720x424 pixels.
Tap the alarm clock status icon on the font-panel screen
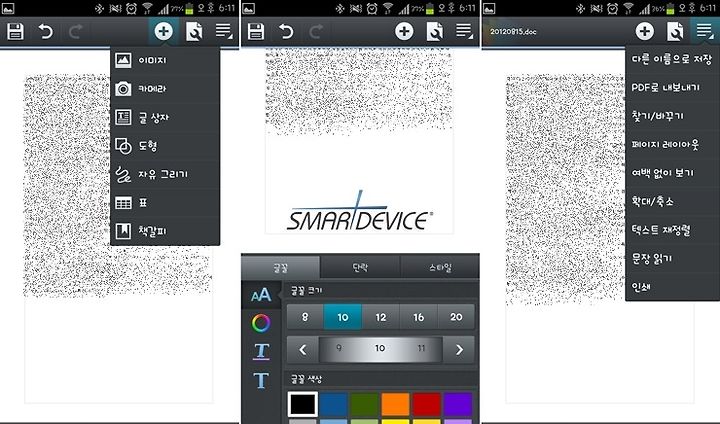click(x=372, y=8)
